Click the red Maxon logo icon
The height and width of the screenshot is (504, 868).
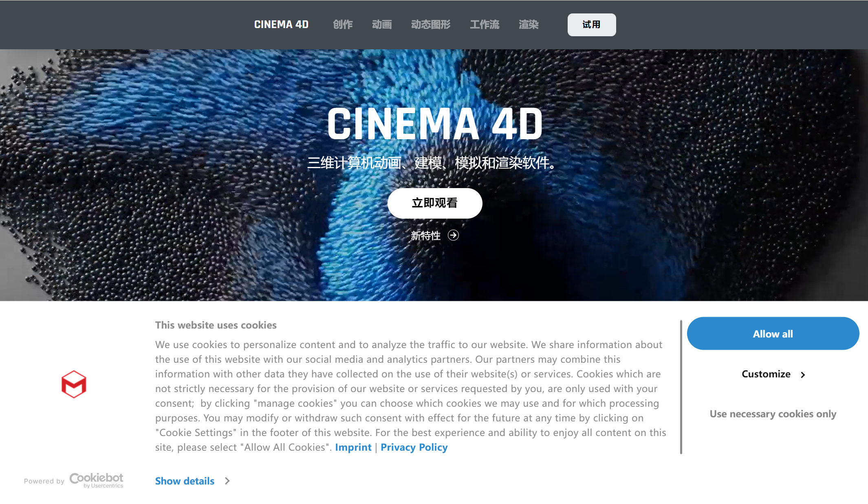click(74, 384)
